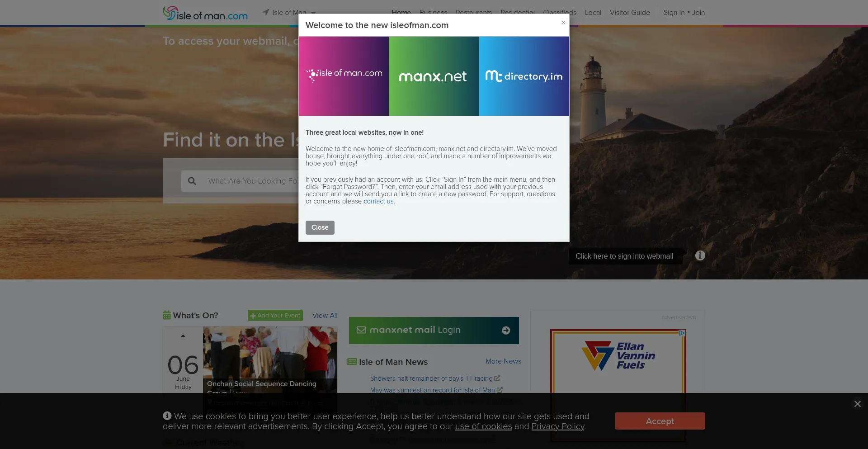
Task: Follow the More News link
Action: click(x=503, y=361)
